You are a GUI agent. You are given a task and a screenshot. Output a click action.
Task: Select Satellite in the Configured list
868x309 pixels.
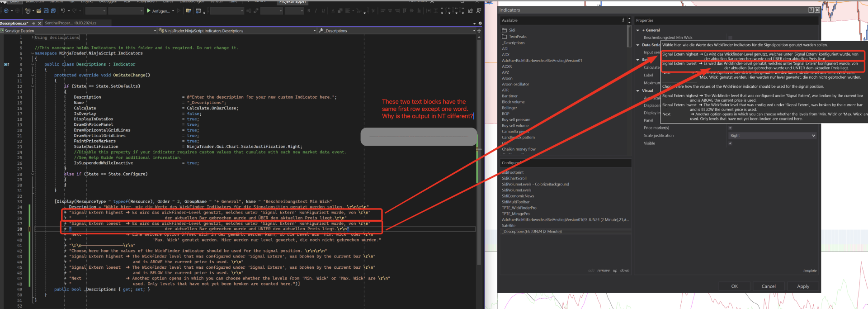[x=509, y=225]
